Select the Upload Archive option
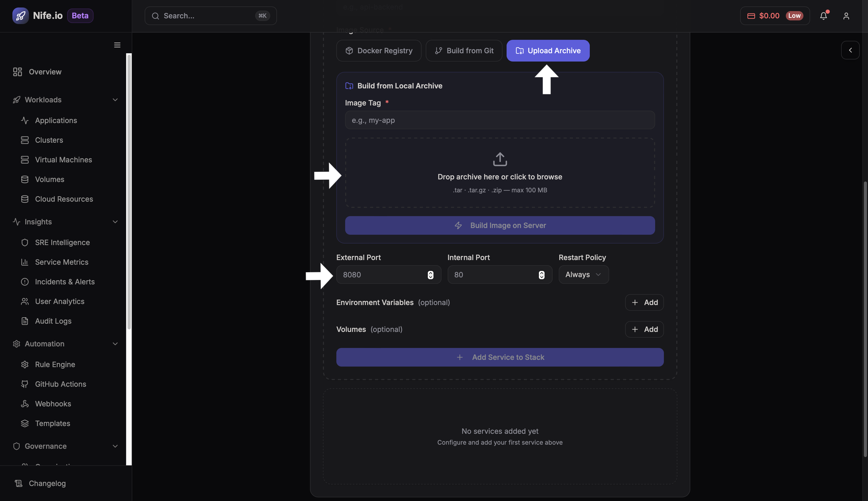The width and height of the screenshot is (868, 501). coord(547,50)
